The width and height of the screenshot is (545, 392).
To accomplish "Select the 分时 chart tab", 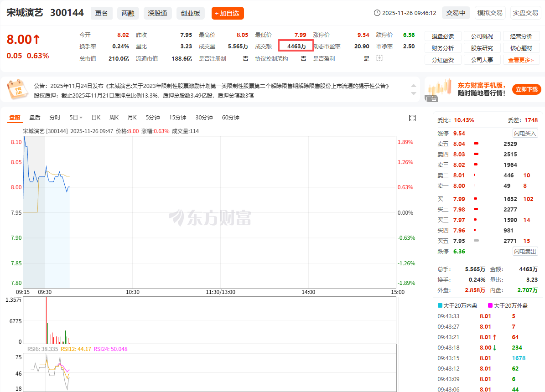I will pos(55,118).
